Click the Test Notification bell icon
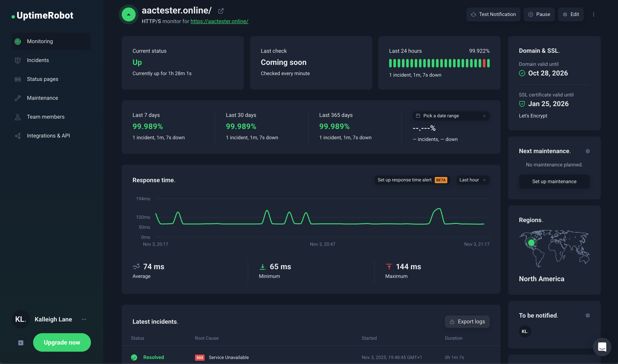618x364 pixels. tap(474, 14)
